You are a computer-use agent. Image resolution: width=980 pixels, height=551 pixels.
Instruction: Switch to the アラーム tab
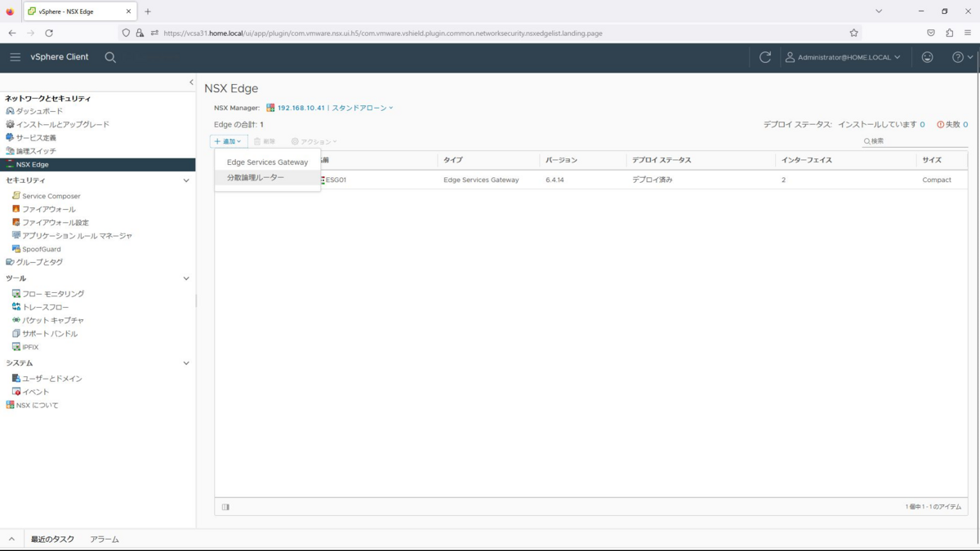coord(105,540)
